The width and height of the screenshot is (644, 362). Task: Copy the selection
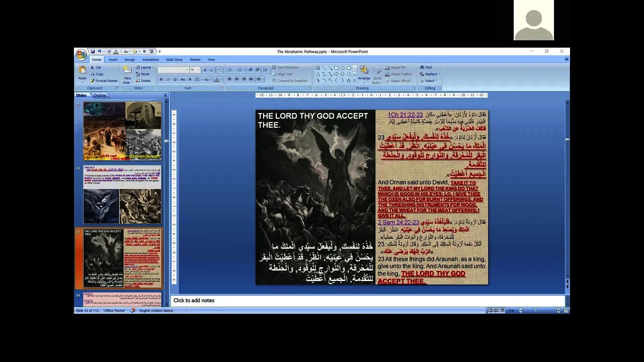[x=97, y=74]
